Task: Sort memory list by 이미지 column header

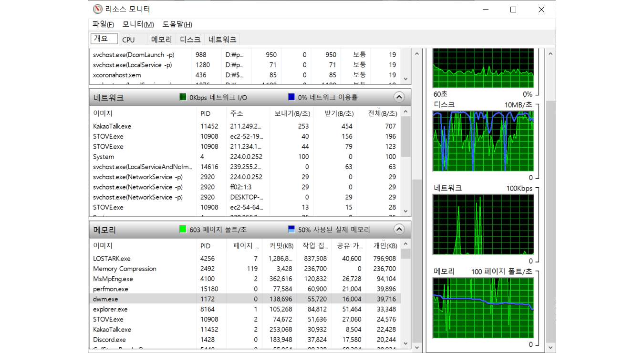Action: point(143,246)
